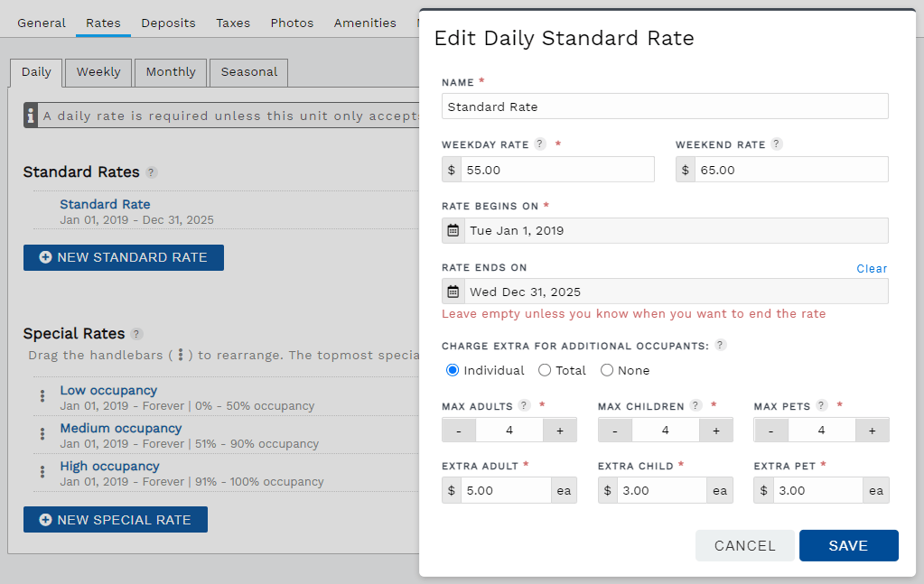Switch to the Weekly rates tab
The image size is (924, 584).
pos(98,71)
